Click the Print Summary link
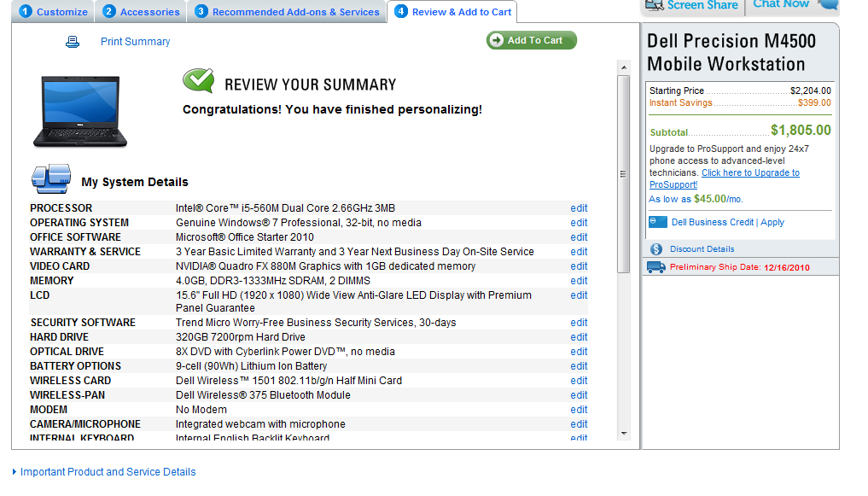 135,42
